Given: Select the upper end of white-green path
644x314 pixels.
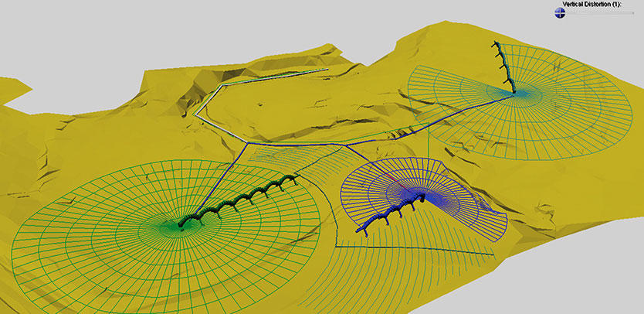Looking at the screenshot, I should tap(327, 70).
